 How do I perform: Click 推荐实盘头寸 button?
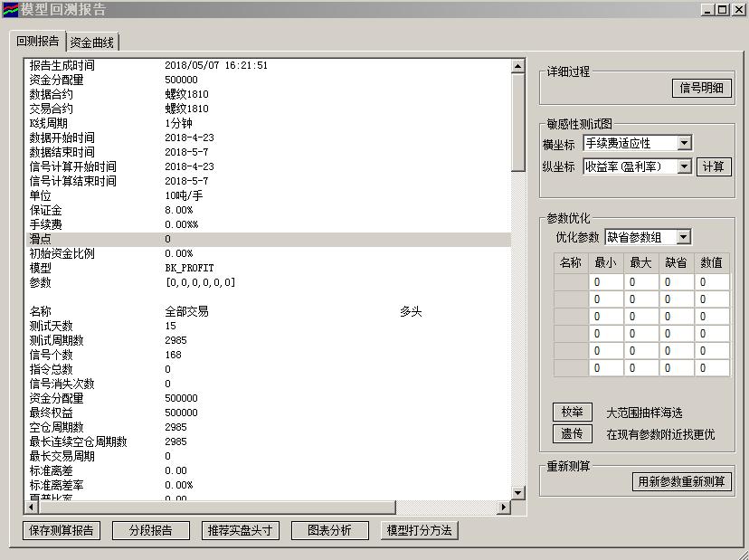tap(241, 531)
